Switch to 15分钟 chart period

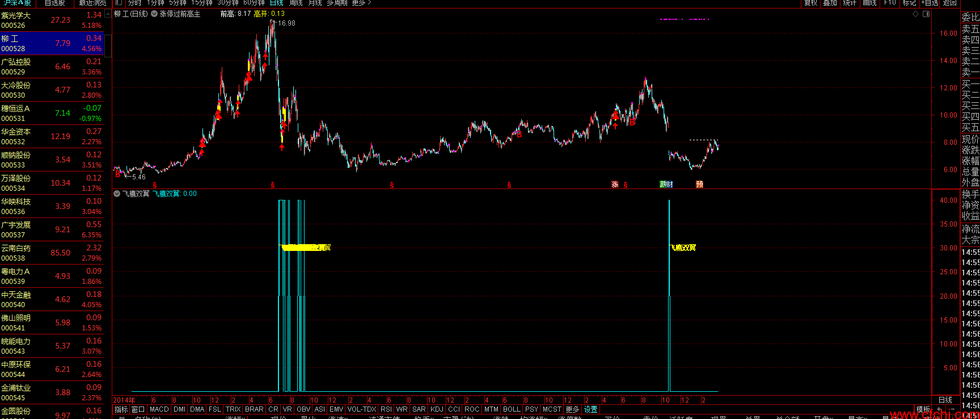202,3
